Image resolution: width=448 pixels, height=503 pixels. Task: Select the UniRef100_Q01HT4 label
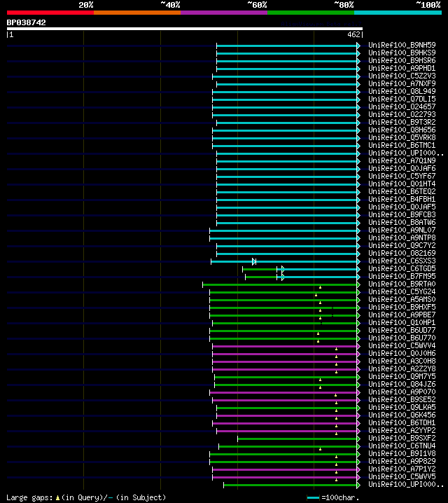[x=402, y=184]
